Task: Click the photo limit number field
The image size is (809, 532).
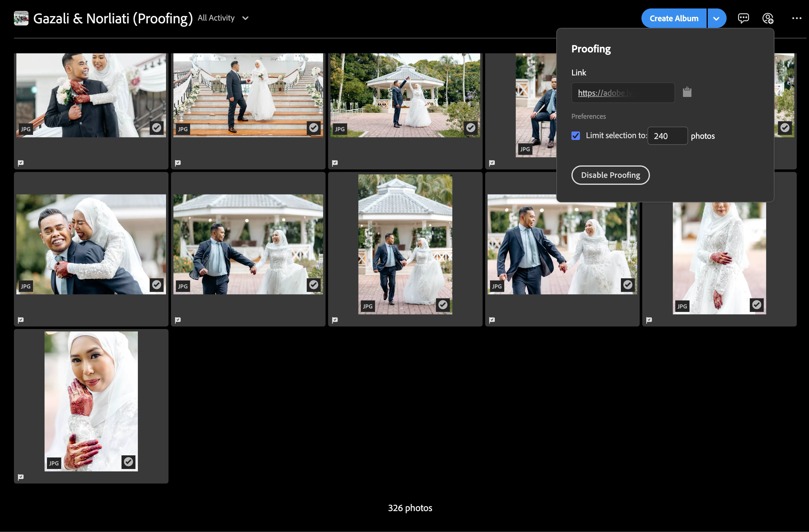Action: 667,136
